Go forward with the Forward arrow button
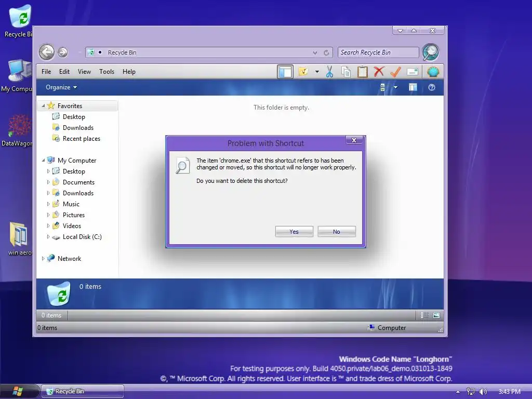 pos(62,52)
